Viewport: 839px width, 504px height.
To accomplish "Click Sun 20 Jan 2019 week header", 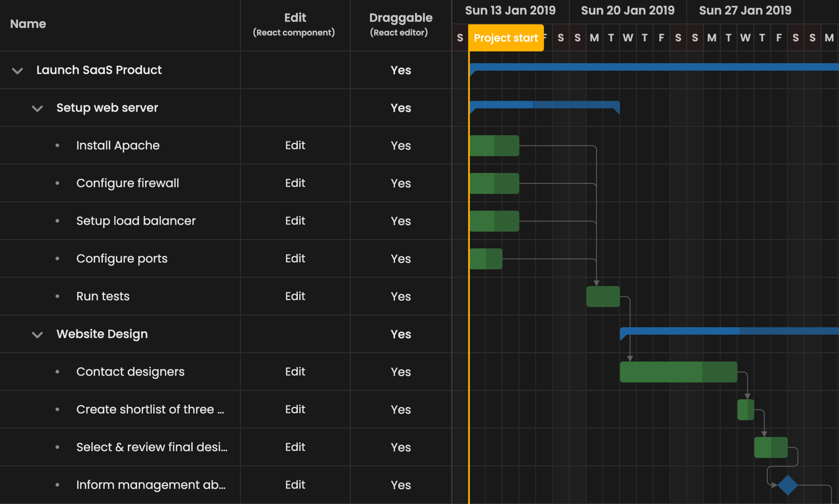I will click(x=627, y=10).
